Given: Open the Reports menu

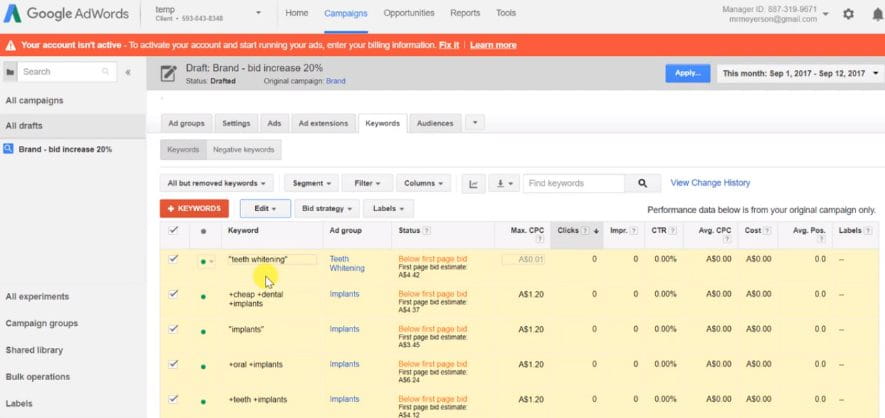Looking at the screenshot, I should [465, 13].
